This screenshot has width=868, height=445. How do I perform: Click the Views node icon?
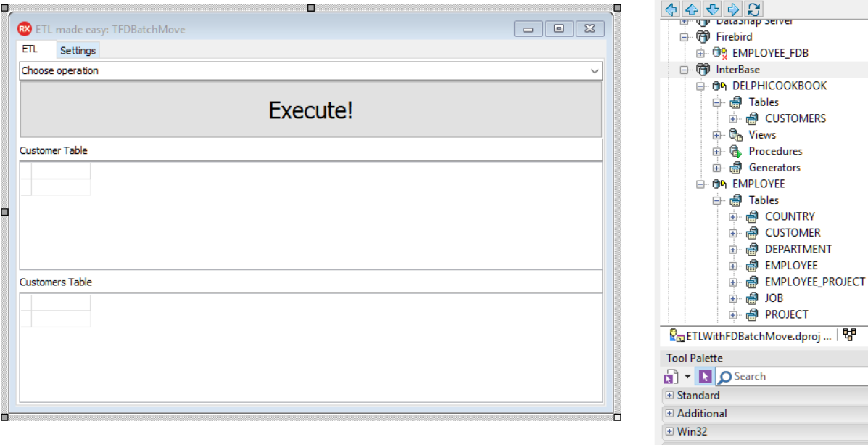point(736,135)
